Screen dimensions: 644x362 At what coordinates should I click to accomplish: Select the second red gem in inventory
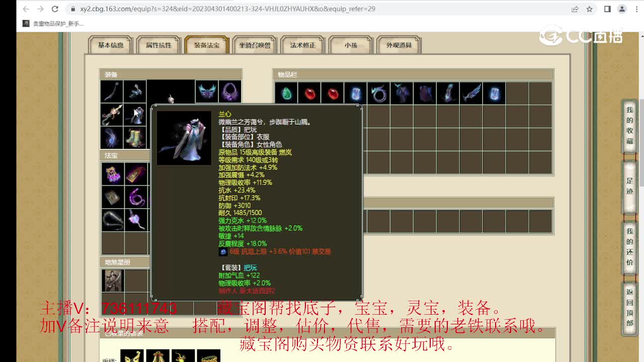coord(333,93)
